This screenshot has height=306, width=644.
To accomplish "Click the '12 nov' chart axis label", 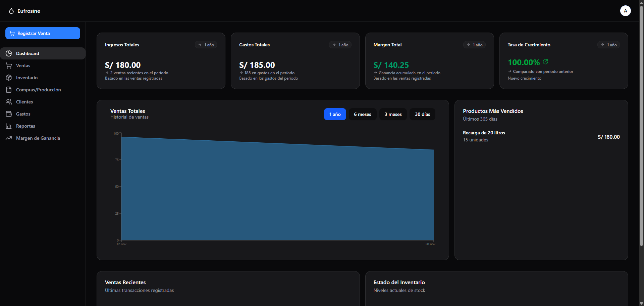I will pos(121,244).
